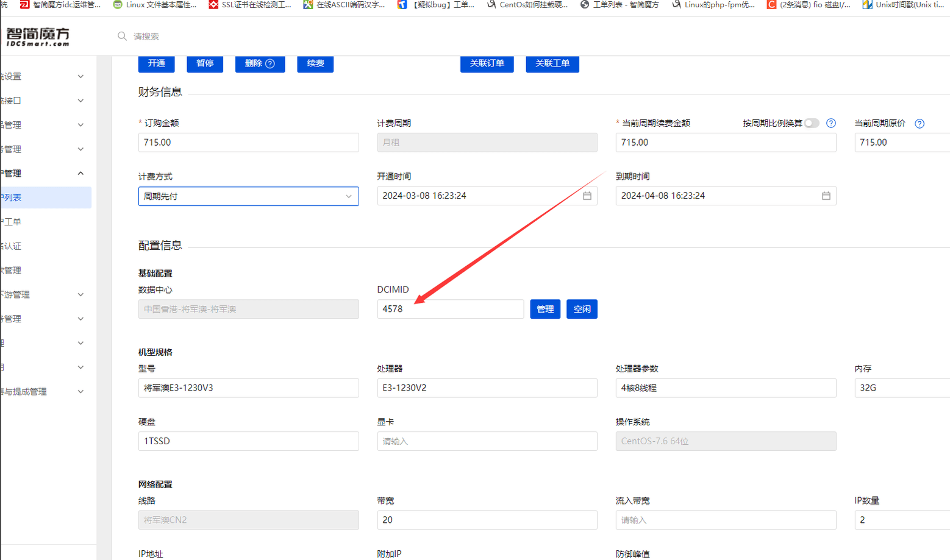
Task: Select sidebar item ending in 列表
Action: [x=46, y=197]
